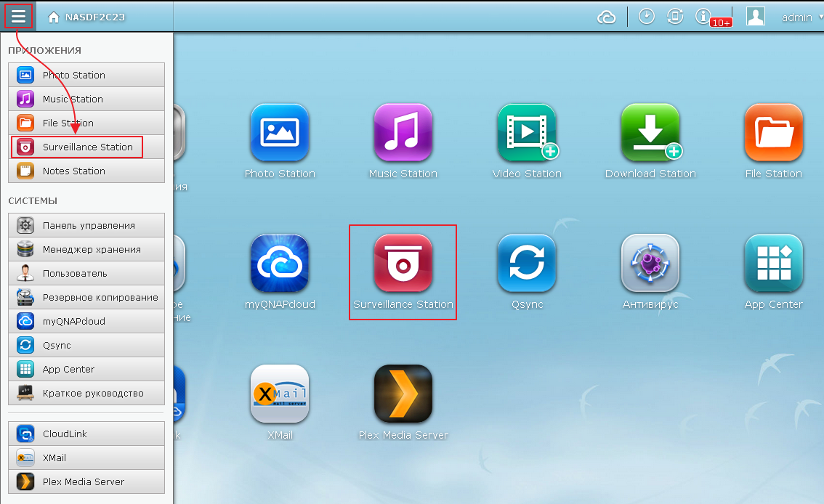Choose App Center in the main menu list
Image resolution: width=824 pixels, height=504 pixels.
tap(86, 370)
